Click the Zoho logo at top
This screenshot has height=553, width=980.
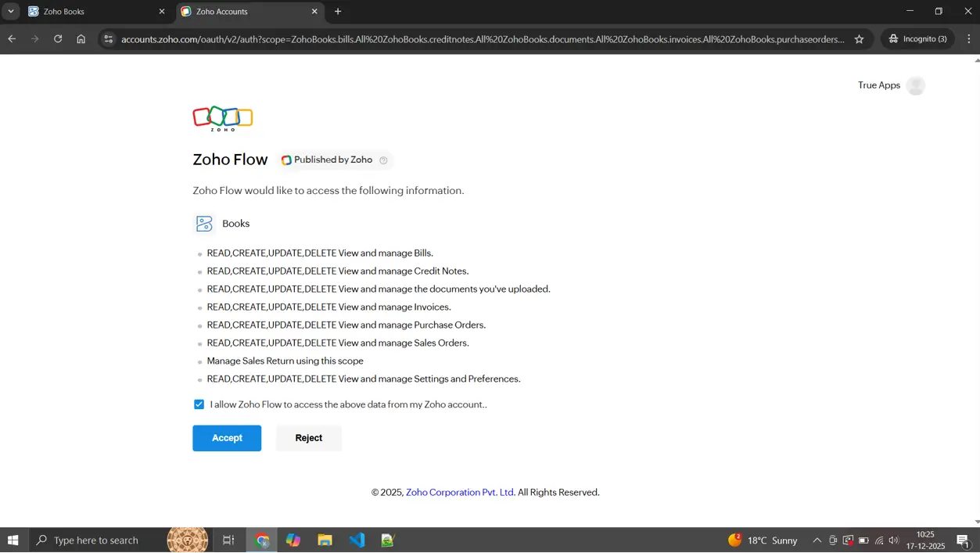[x=223, y=118]
